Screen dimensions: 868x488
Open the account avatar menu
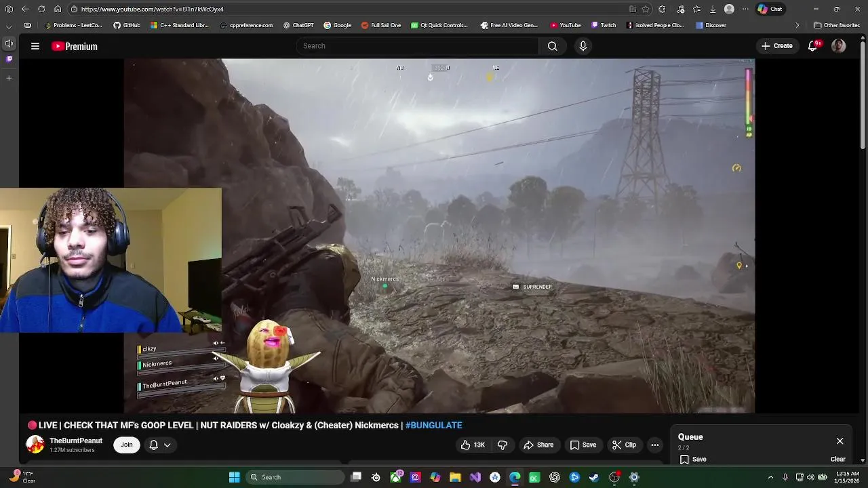[x=839, y=46]
